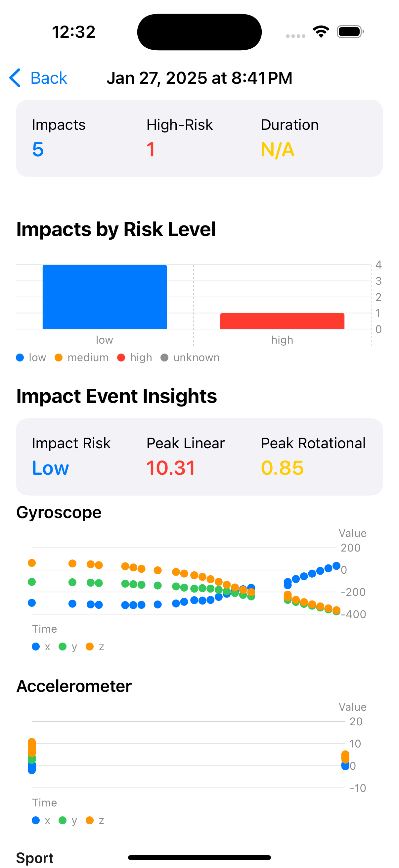Tap the Wi-Fi status icon

pos(321,32)
